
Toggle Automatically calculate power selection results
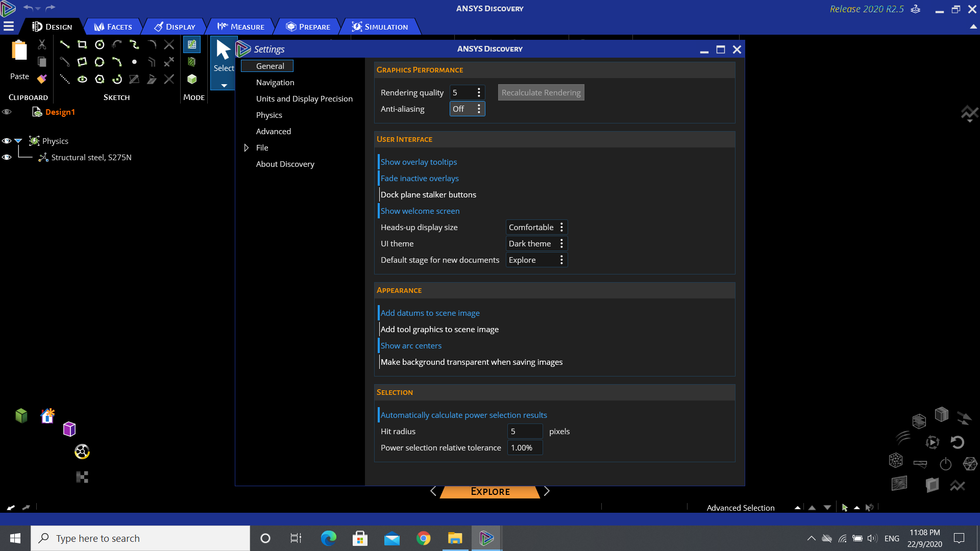click(463, 415)
